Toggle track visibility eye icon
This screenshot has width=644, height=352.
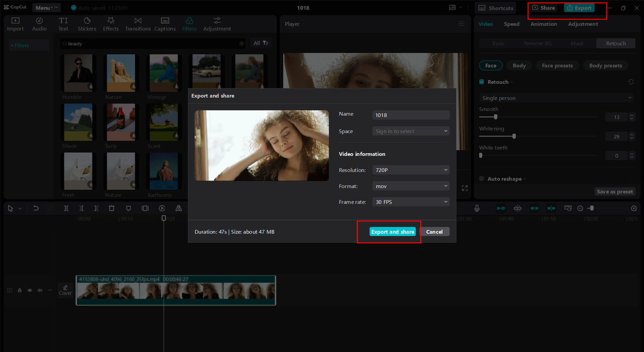pyautogui.click(x=30, y=290)
